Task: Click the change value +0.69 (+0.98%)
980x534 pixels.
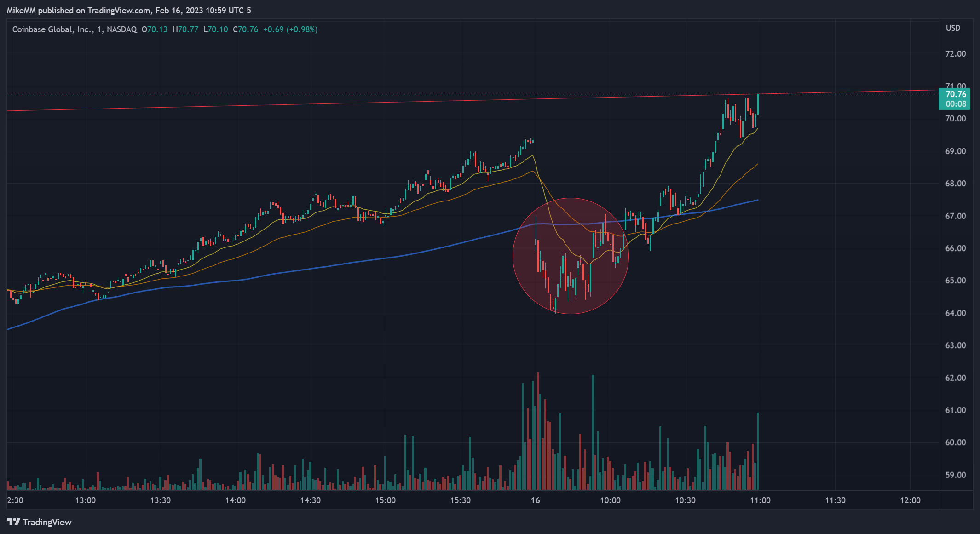Action: point(290,29)
